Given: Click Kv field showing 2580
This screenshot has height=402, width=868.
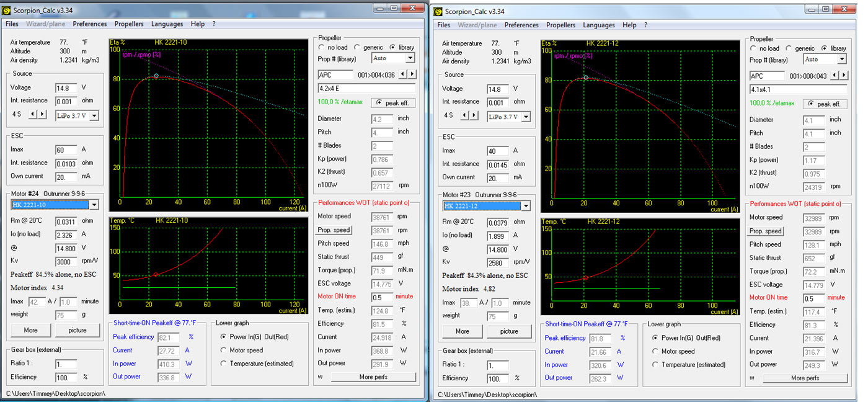Looking at the screenshot, I should click(x=498, y=263).
